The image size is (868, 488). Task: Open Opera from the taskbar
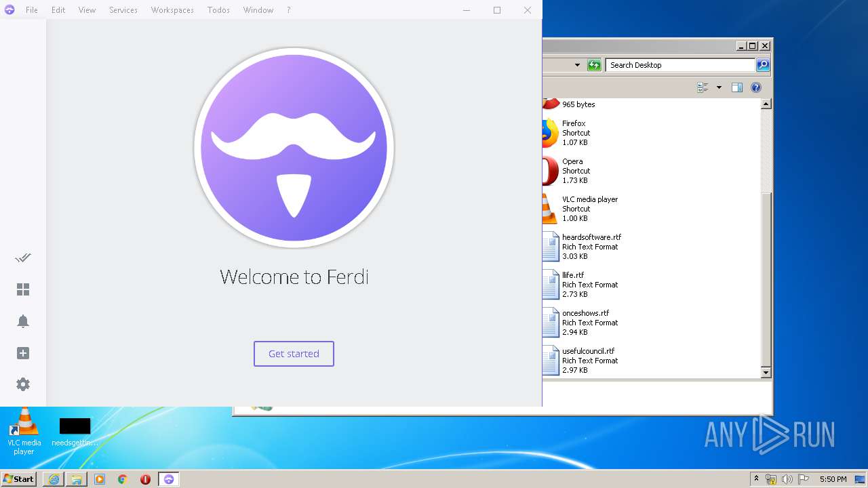145,479
